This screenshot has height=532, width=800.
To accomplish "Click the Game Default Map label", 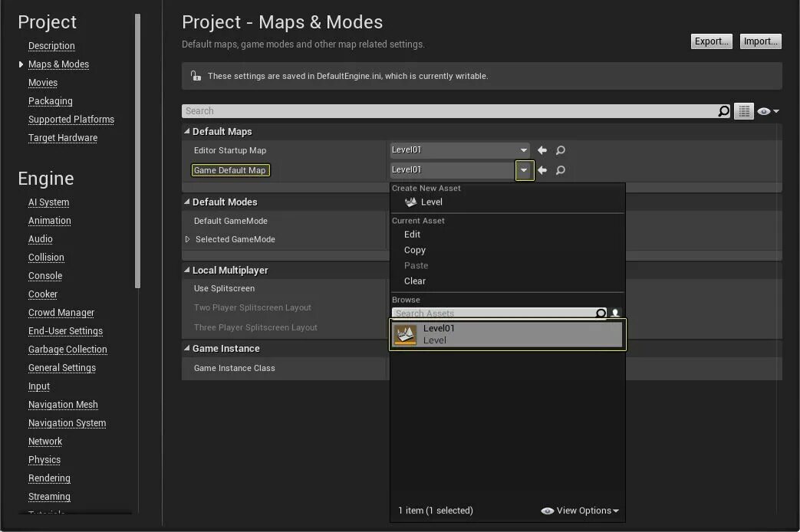I will 230,170.
